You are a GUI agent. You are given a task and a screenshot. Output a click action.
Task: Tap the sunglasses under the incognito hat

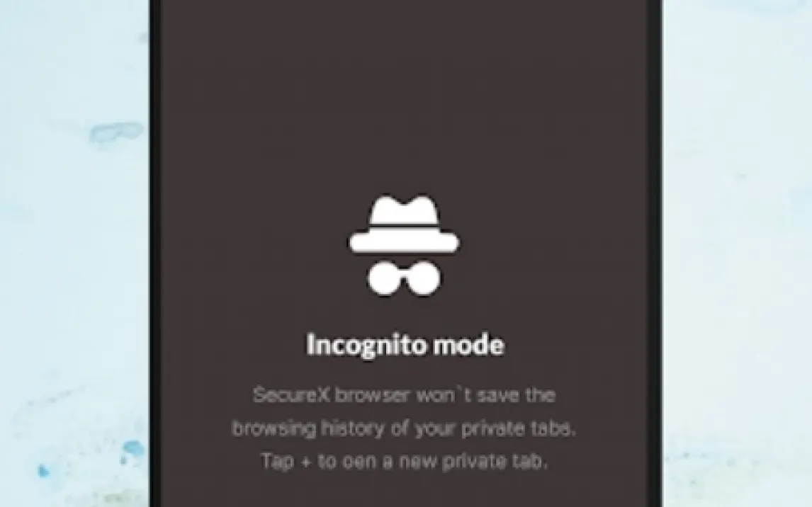404,278
